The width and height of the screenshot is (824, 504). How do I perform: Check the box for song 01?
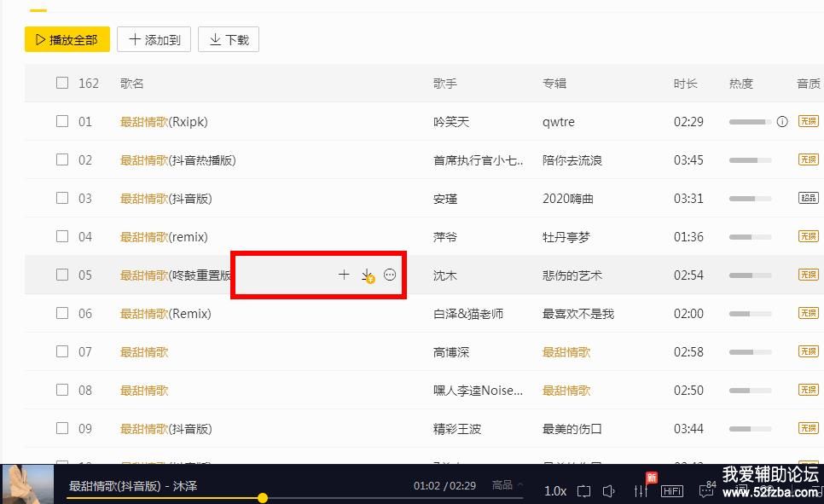coord(62,121)
